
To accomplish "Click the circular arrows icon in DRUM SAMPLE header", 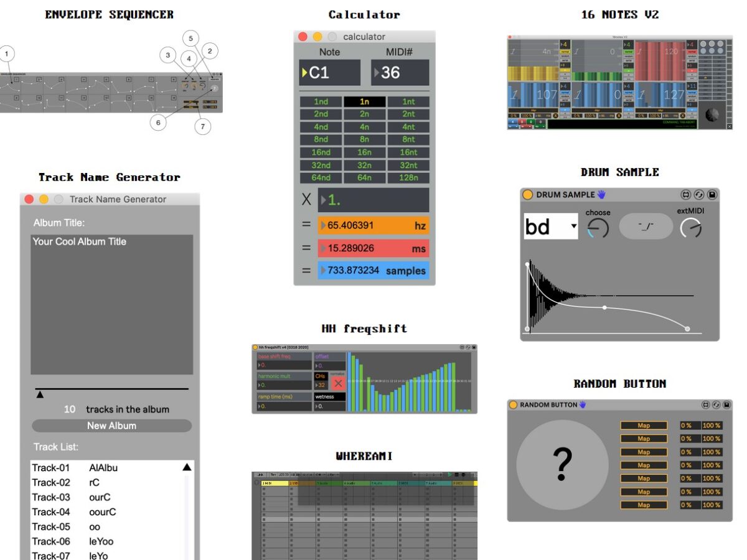I will click(x=699, y=195).
